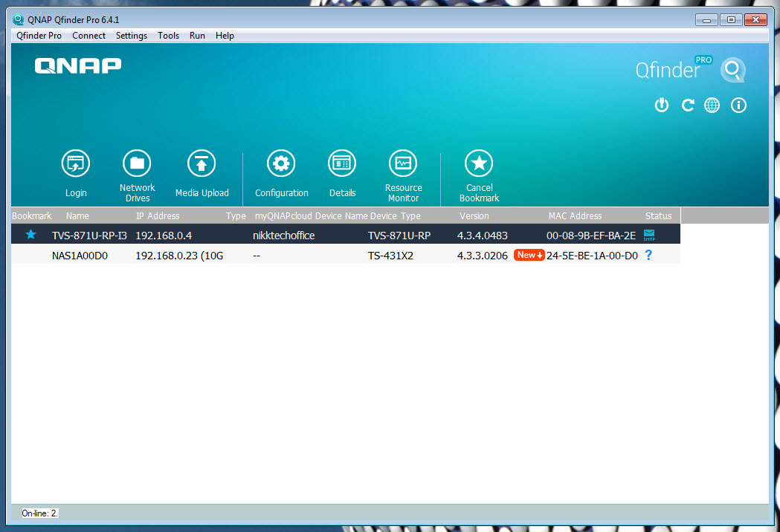Click the globe language icon
Image resolution: width=780 pixels, height=532 pixels.
click(712, 105)
